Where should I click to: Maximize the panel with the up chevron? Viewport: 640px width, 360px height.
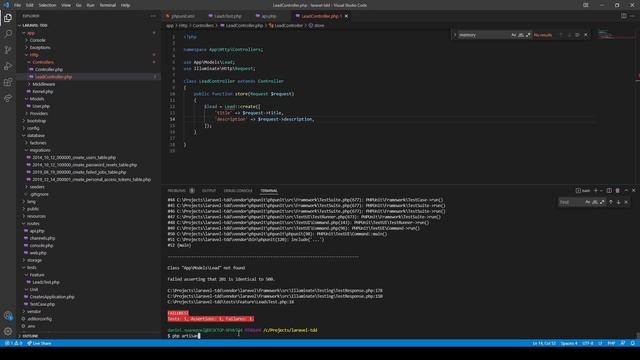(x=626, y=191)
